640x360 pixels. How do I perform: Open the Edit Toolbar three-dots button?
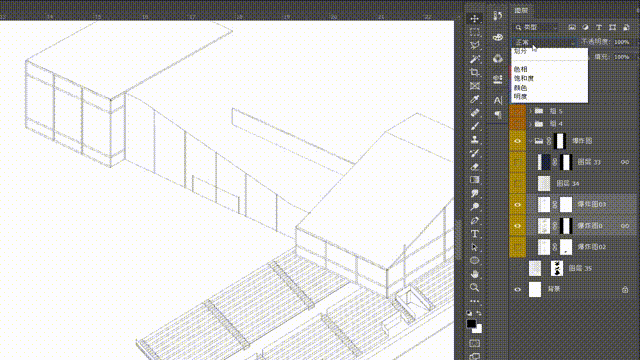pos(474,301)
